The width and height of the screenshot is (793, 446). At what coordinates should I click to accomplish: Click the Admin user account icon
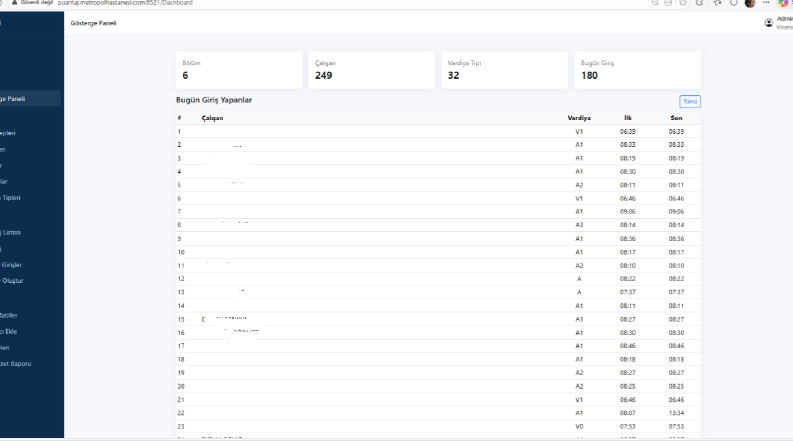click(x=769, y=23)
